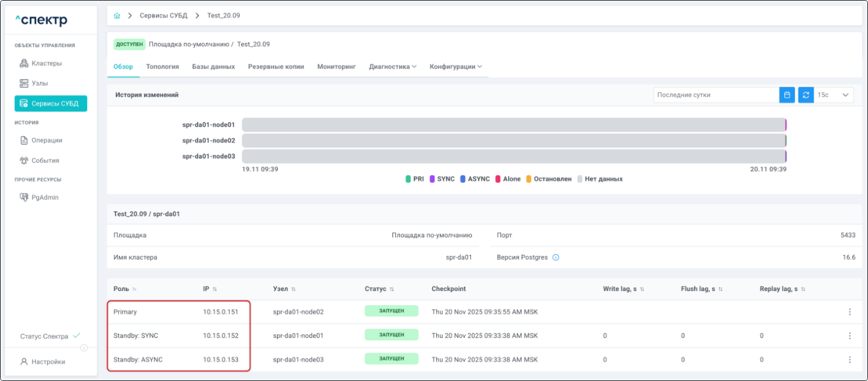Click the calendar icon button

(x=787, y=95)
